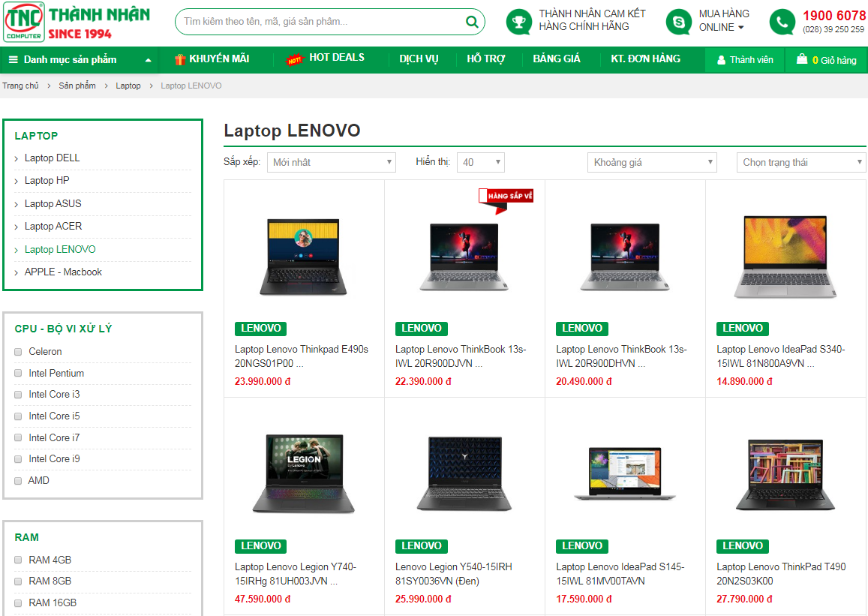Open Laptop Lenovo Legion Y740 title link
Image resolution: width=868 pixels, height=616 pixels.
[296, 574]
